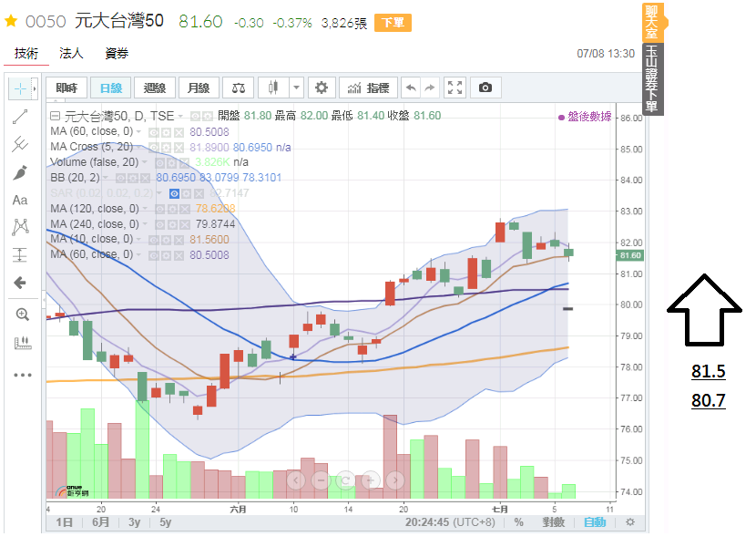
Task: Open dropdown for MA (10, close, 0)
Action: [138, 239]
